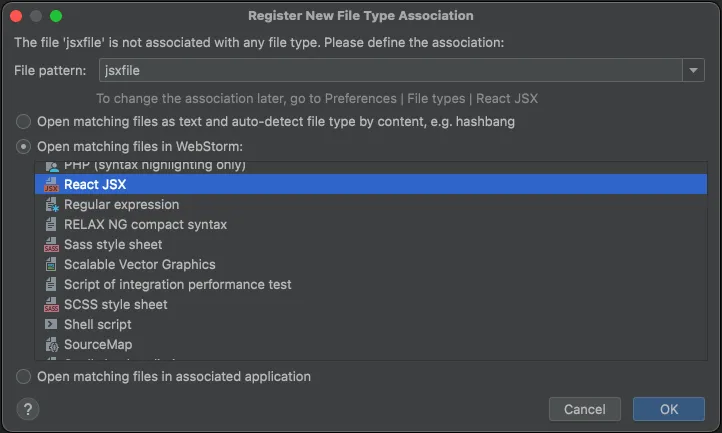Click the Shell script file icon
The width and height of the screenshot is (722, 433).
click(x=51, y=325)
